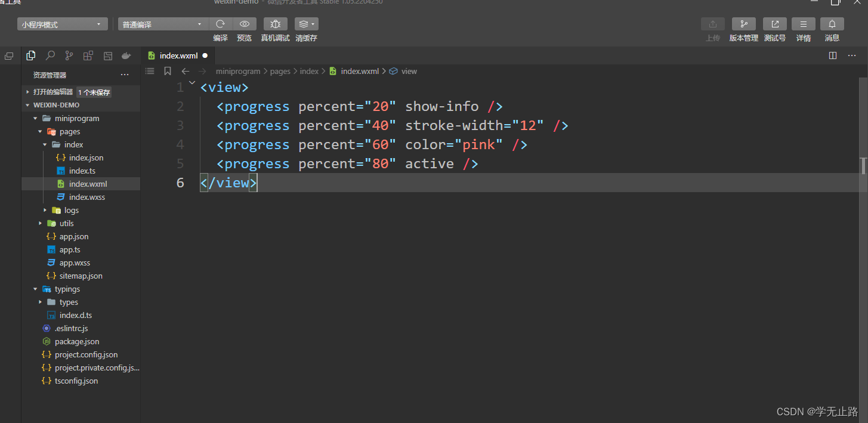868x423 pixels.
Task: Open the 消息 notifications bell icon
Action: click(832, 24)
